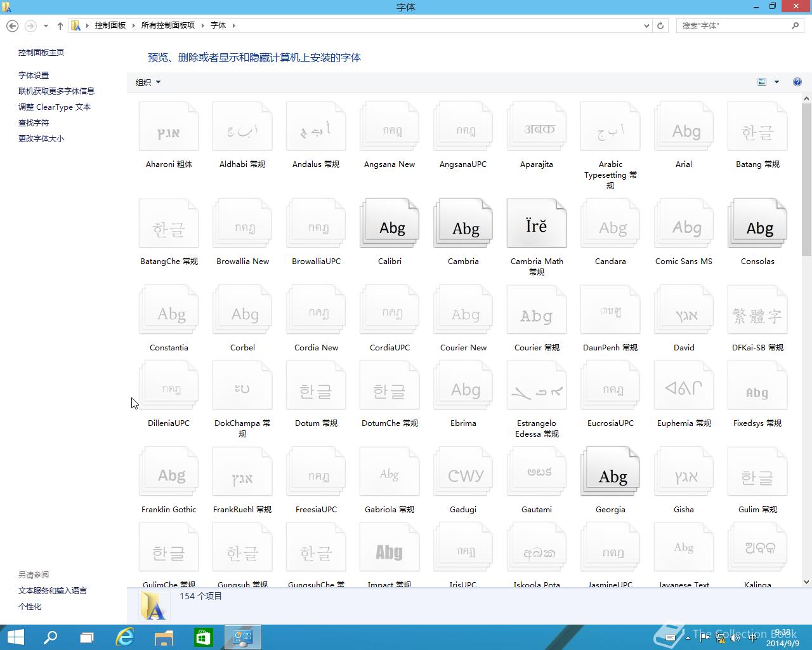The width and height of the screenshot is (812, 650).
Task: Select the Batang 常规 font icon
Action: (757, 127)
